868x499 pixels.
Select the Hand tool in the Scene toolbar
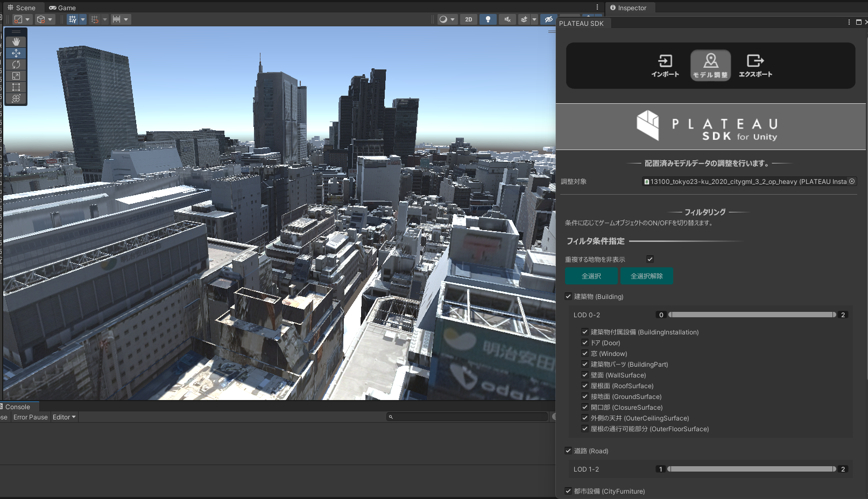pos(16,41)
